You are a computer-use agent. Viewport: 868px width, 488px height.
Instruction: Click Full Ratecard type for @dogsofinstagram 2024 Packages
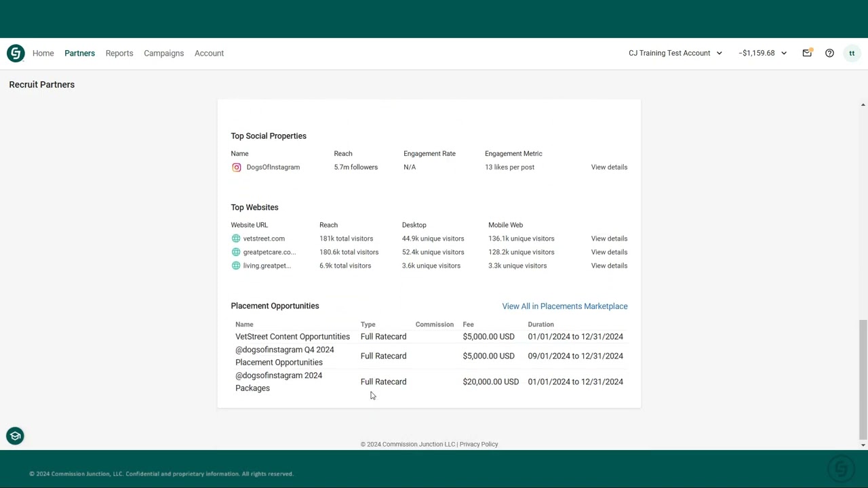(384, 382)
